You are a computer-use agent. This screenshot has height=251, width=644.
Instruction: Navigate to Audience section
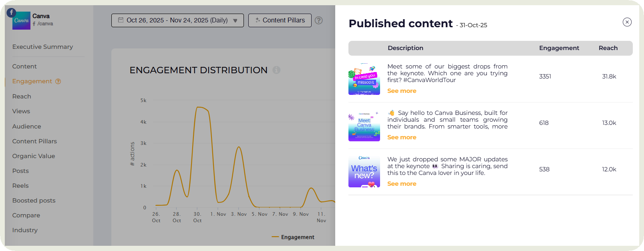point(26,127)
